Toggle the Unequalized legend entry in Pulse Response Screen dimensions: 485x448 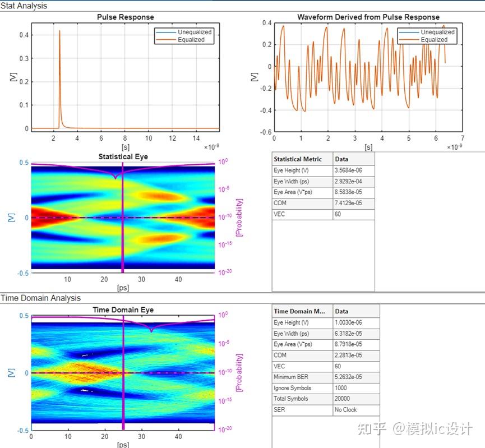pyautogui.click(x=193, y=32)
